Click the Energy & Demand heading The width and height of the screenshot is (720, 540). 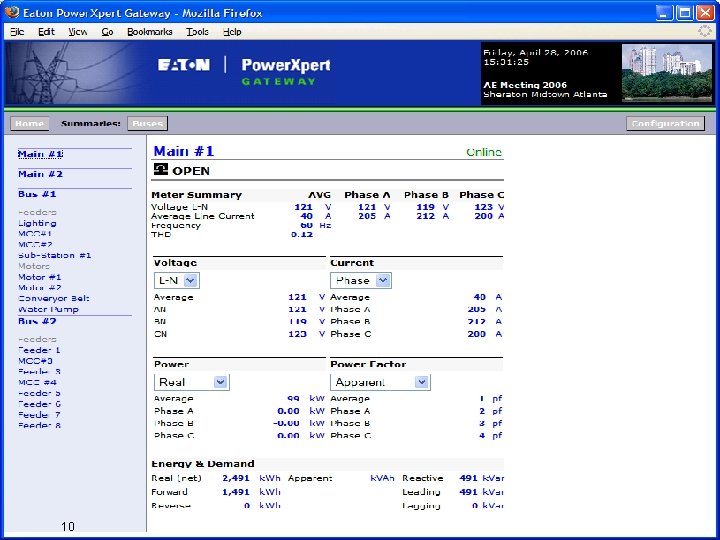tap(202, 464)
